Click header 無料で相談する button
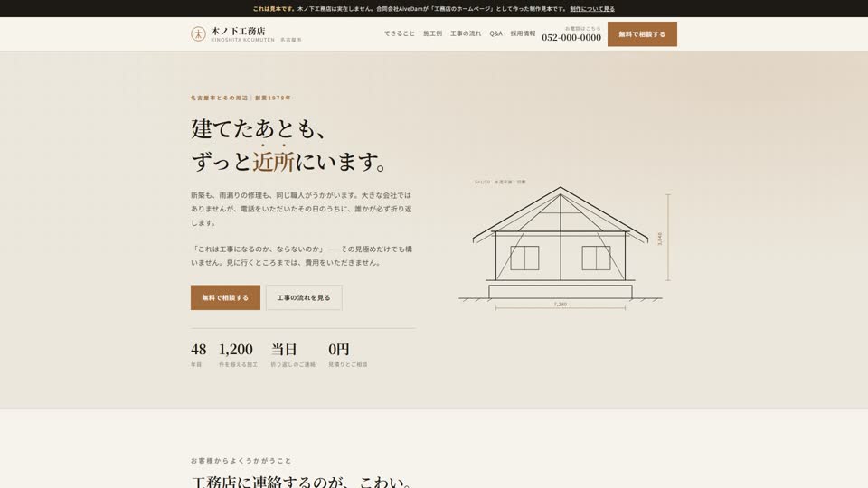 (x=642, y=34)
